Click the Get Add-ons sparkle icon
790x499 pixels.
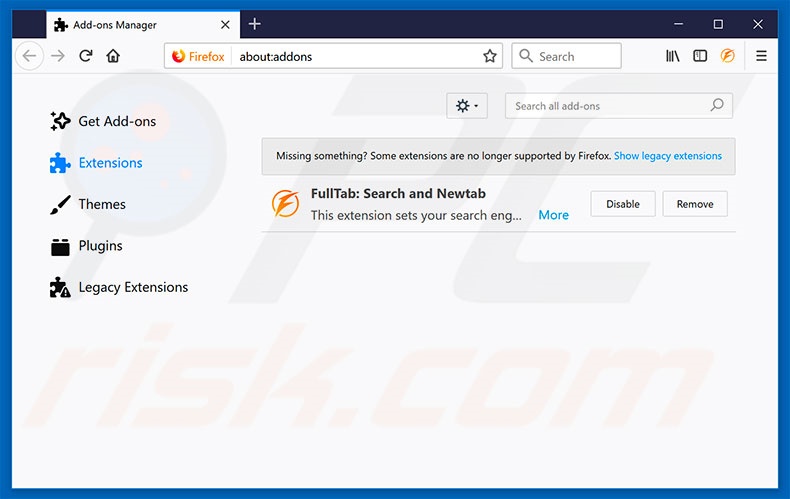click(x=60, y=121)
